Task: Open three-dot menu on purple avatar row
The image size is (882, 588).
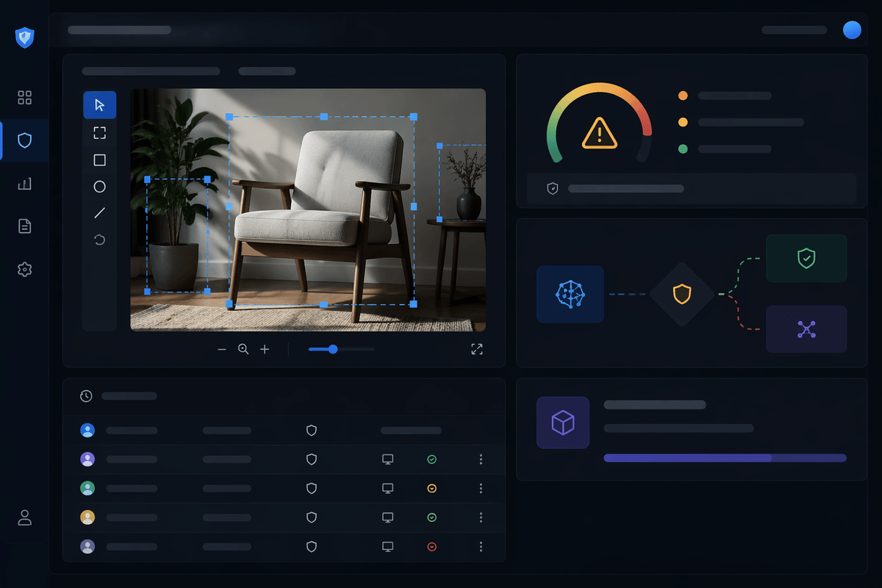Action: (x=481, y=459)
